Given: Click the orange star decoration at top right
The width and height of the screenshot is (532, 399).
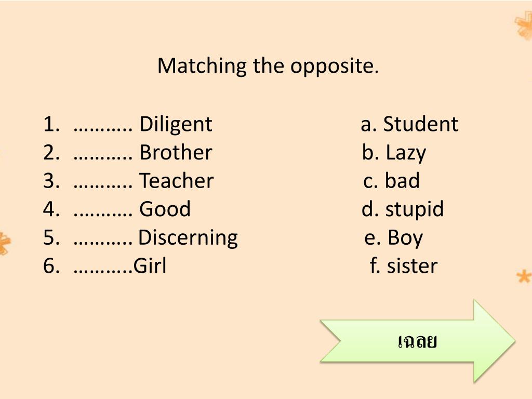Looking at the screenshot, I should [x=524, y=25].
